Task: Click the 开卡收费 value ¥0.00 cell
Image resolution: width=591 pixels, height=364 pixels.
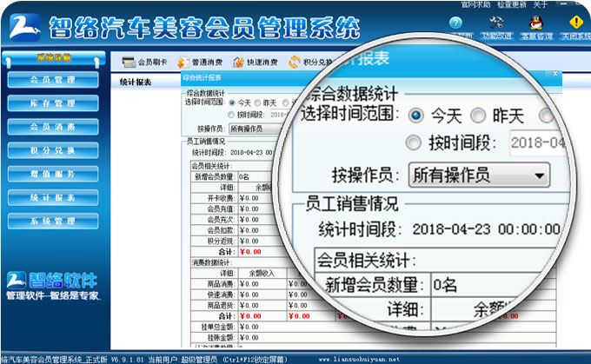Action: pos(249,198)
